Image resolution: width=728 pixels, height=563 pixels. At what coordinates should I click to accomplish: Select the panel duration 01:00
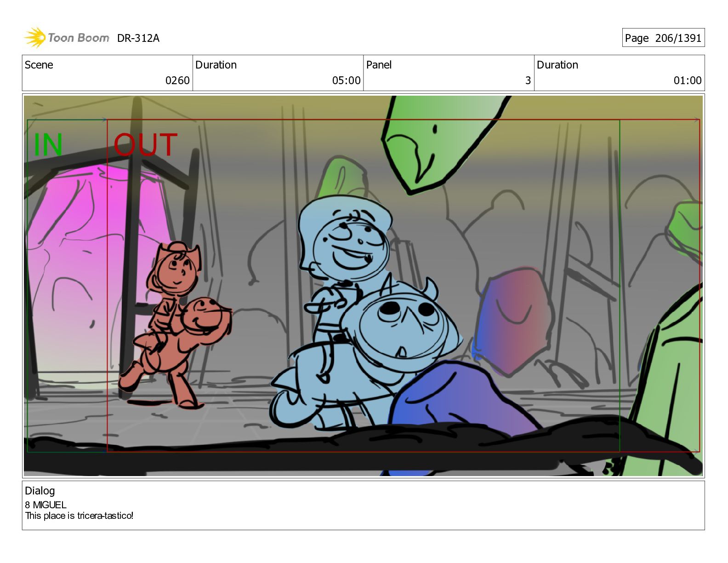click(688, 80)
